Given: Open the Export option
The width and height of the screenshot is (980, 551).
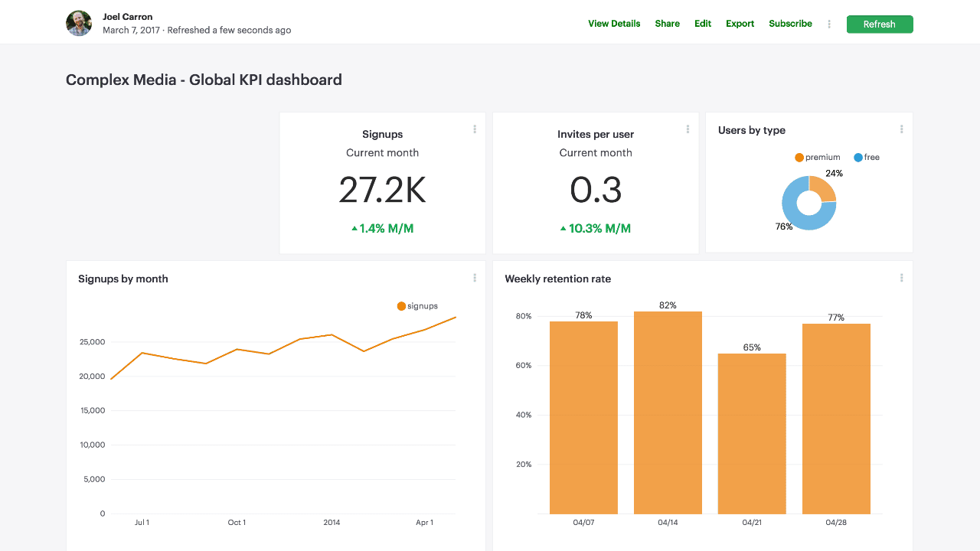Looking at the screenshot, I should click(740, 24).
